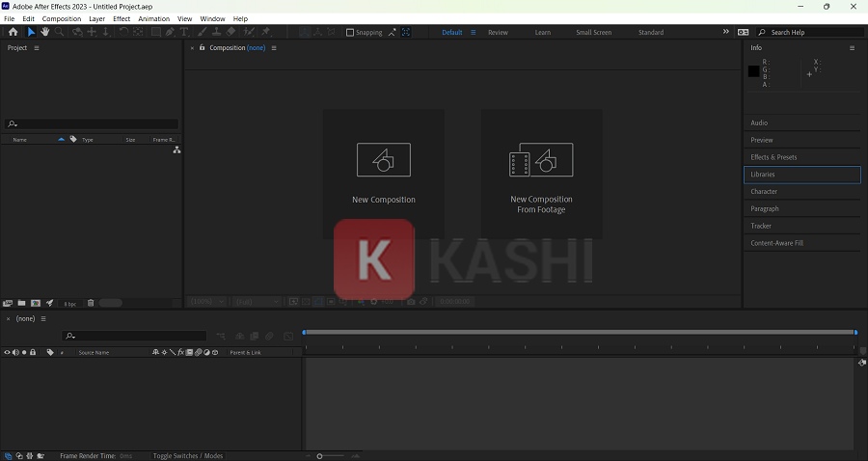Click the rocket project settings icon

pyautogui.click(x=50, y=303)
